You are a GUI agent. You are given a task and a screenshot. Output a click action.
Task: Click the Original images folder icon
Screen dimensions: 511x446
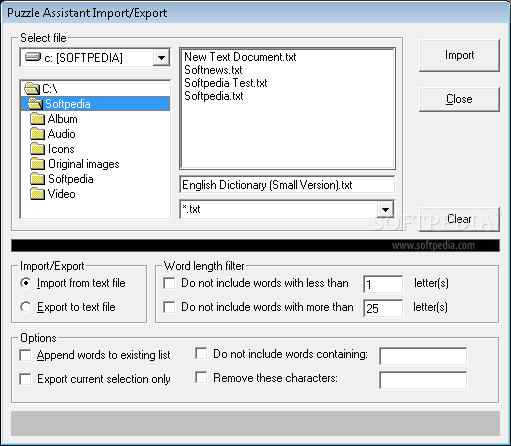point(37,164)
